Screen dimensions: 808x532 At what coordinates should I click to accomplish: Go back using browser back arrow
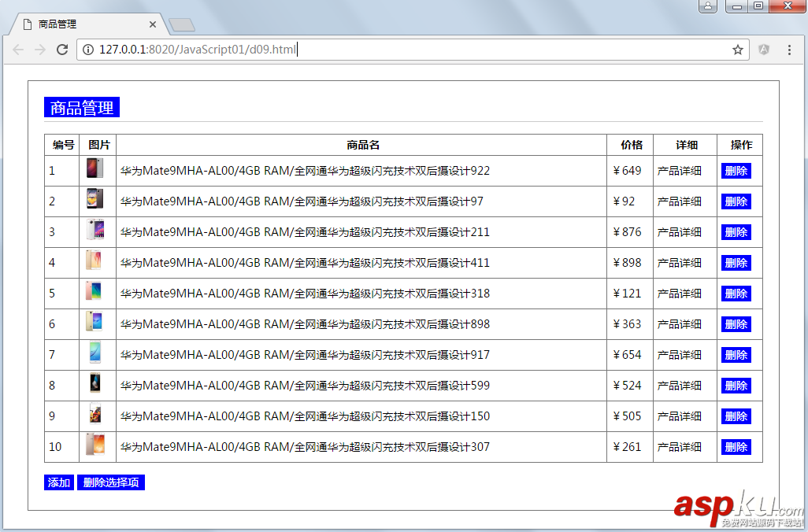(x=18, y=50)
